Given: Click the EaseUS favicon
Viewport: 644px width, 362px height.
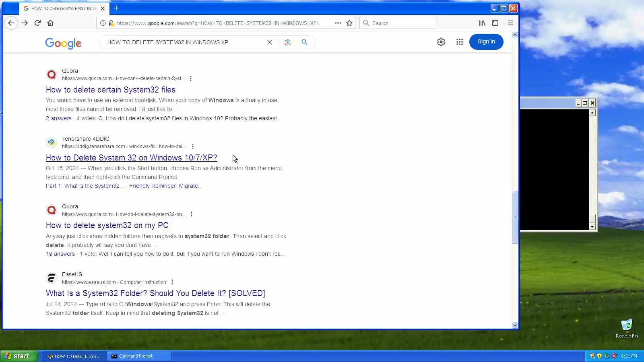Looking at the screenshot, I should pyautogui.click(x=52, y=278).
